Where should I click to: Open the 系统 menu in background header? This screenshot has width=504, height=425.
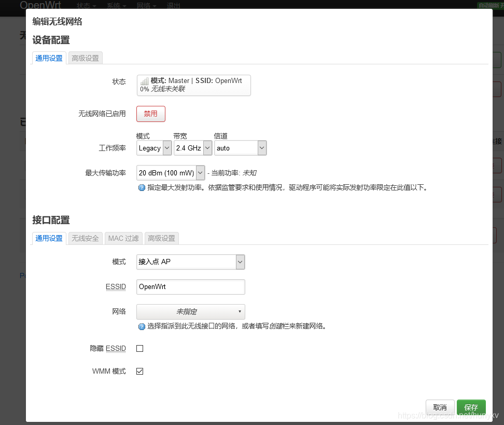point(116,6)
